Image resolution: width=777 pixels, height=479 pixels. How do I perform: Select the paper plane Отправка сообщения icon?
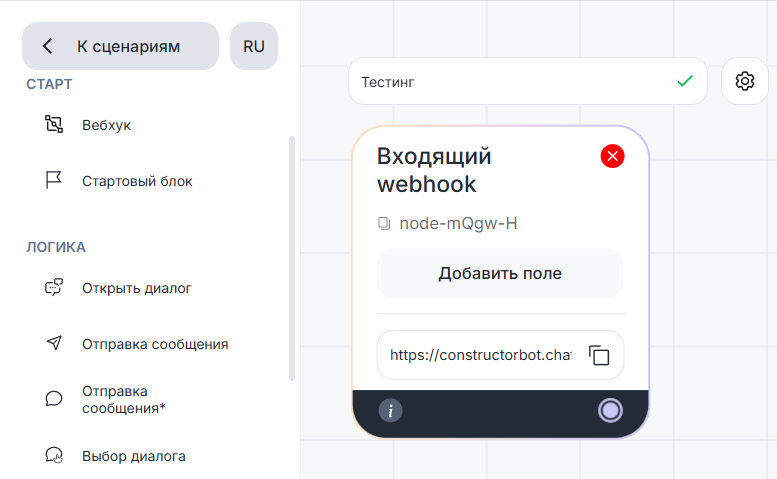tap(54, 344)
